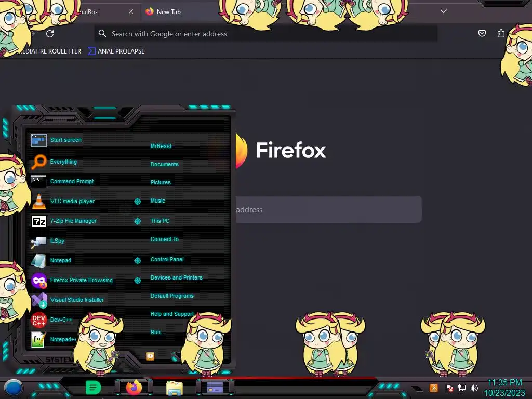Open the network status tray icon

pos(462,388)
